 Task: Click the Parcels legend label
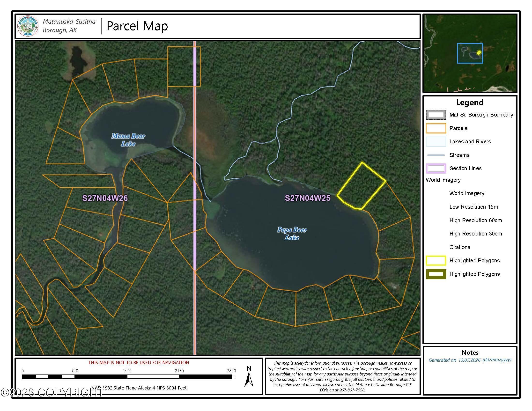[458, 128]
